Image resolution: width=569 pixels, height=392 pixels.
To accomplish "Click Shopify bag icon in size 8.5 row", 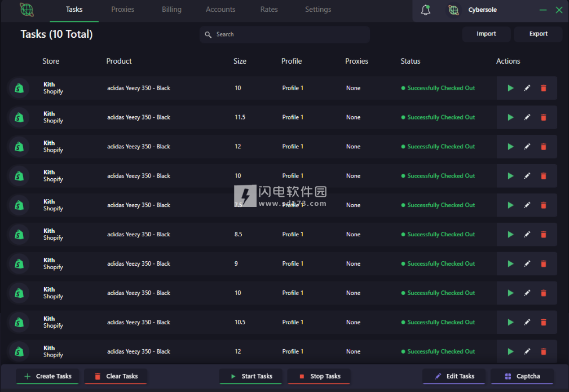I will tap(19, 235).
